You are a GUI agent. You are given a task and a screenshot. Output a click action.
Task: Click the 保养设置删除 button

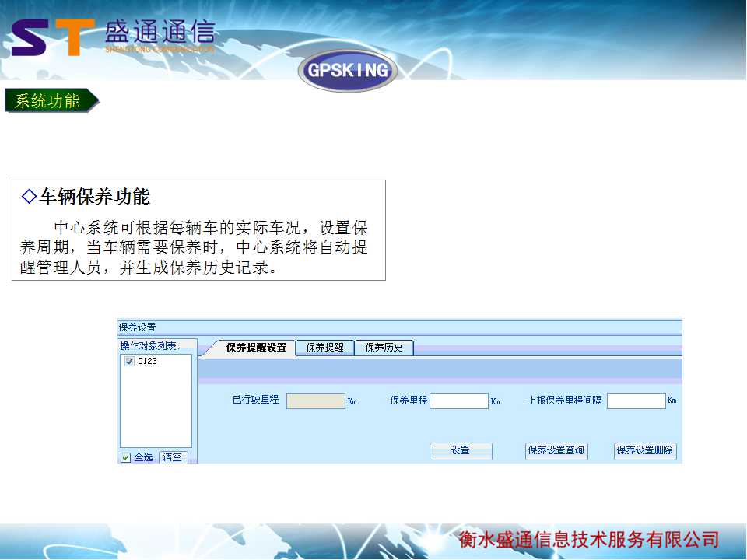(x=645, y=450)
